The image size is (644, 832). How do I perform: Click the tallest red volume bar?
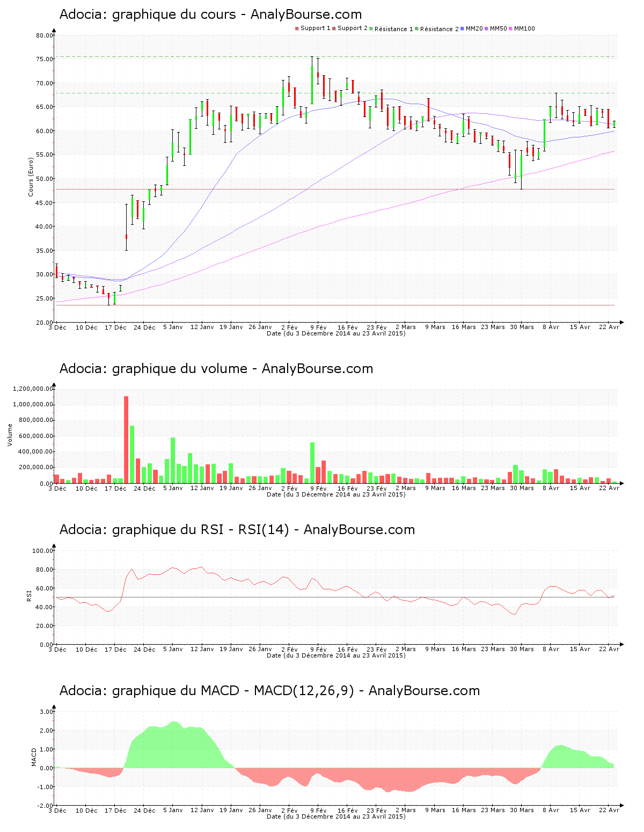tap(126, 440)
